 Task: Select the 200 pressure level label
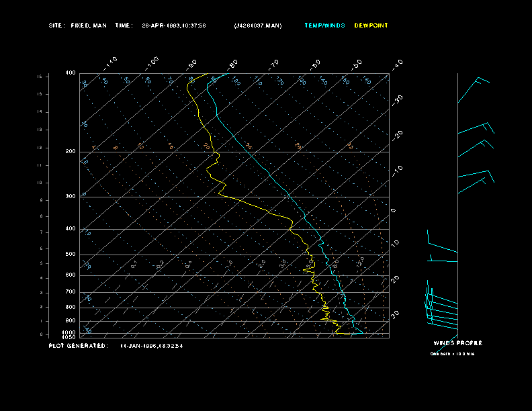click(x=71, y=152)
